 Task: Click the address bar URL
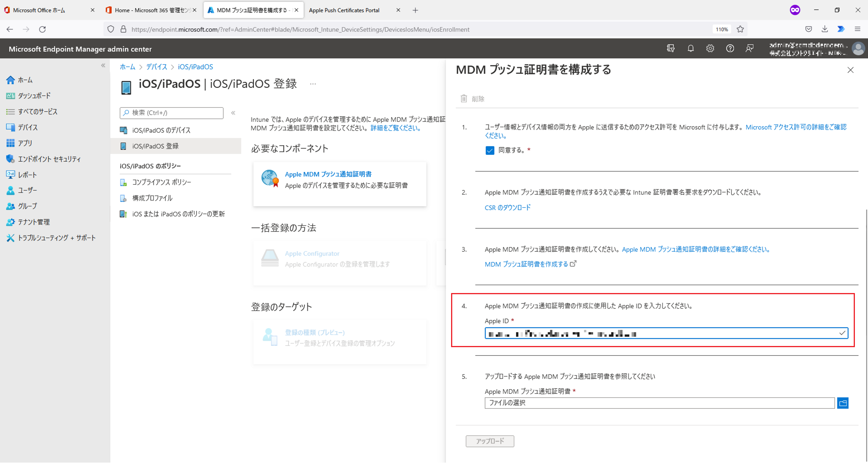[300, 29]
